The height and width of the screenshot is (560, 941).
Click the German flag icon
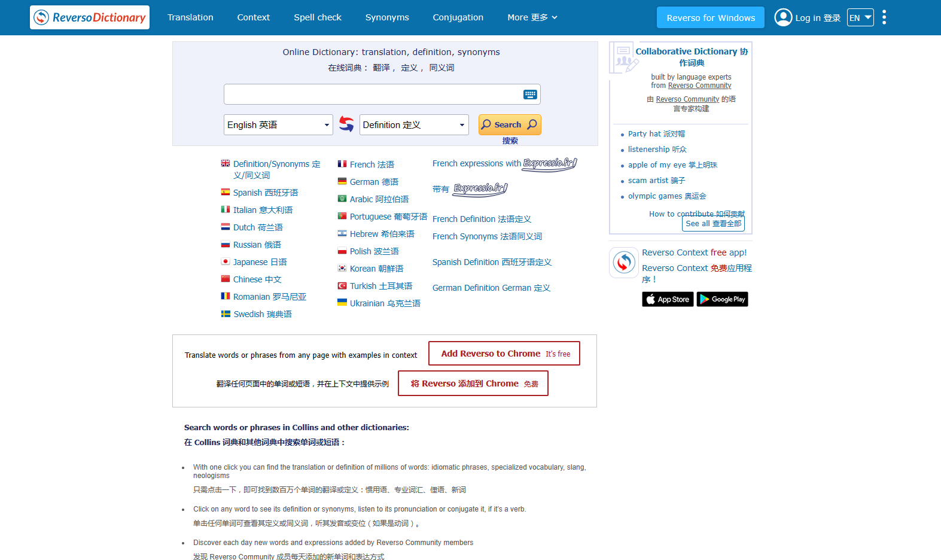pos(342,181)
